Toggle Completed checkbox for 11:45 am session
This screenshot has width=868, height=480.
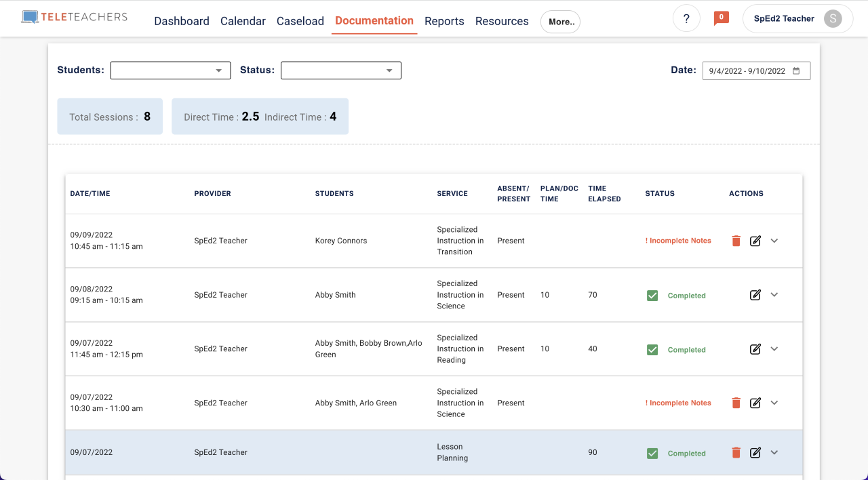pos(652,350)
